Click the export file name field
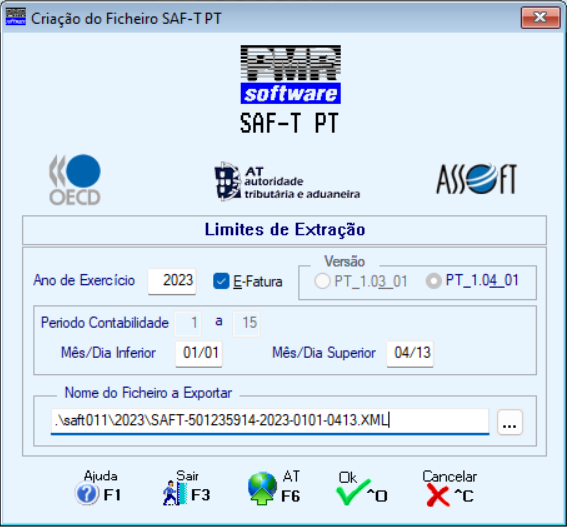The height and width of the screenshot is (527, 567). point(270,421)
